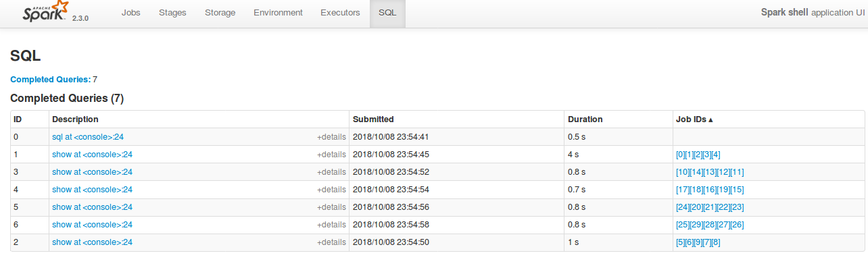
Task: Open job link [13]
Action: [x=710, y=172]
